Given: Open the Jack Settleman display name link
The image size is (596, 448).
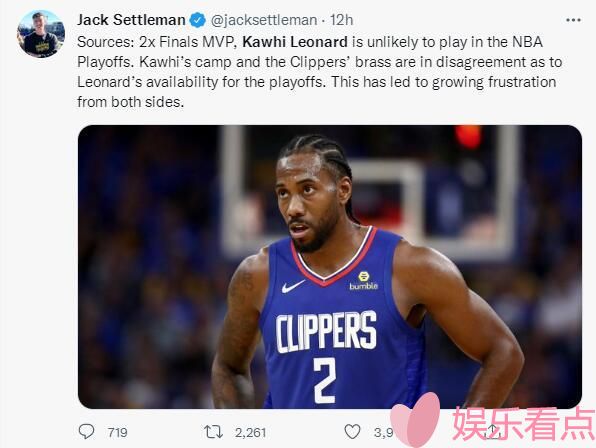Looking at the screenshot, I should pos(131,20).
